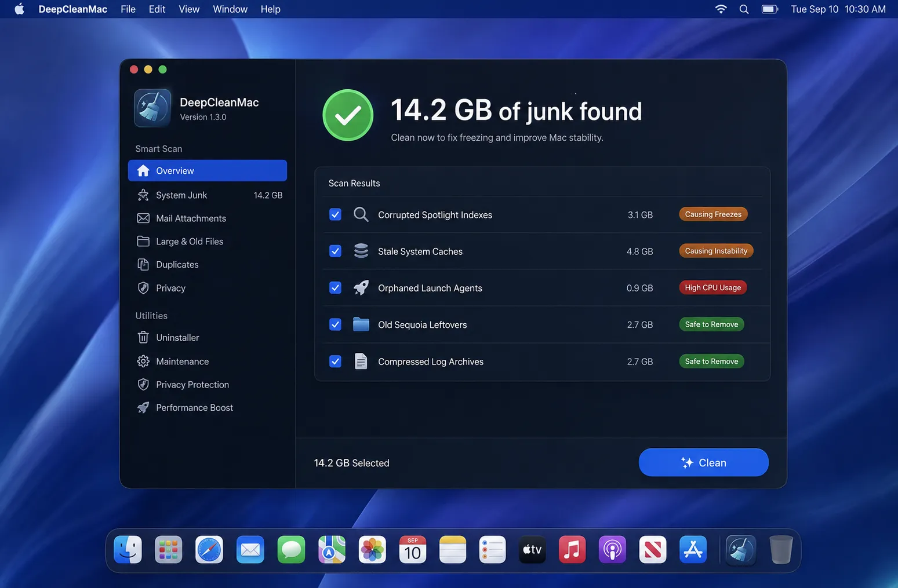Click the magnifier icon beside Corrupted Spotlight Indexes
The image size is (898, 588).
pyautogui.click(x=361, y=214)
